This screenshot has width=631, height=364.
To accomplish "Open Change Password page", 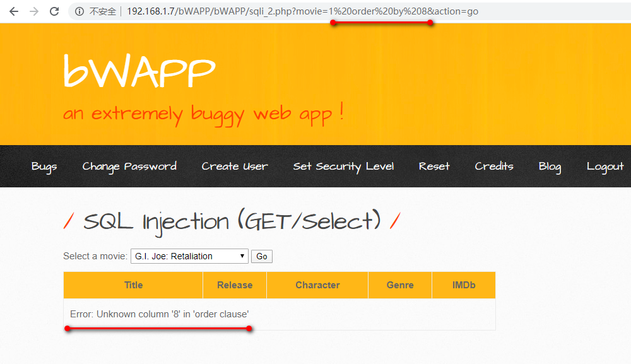I will [x=129, y=167].
